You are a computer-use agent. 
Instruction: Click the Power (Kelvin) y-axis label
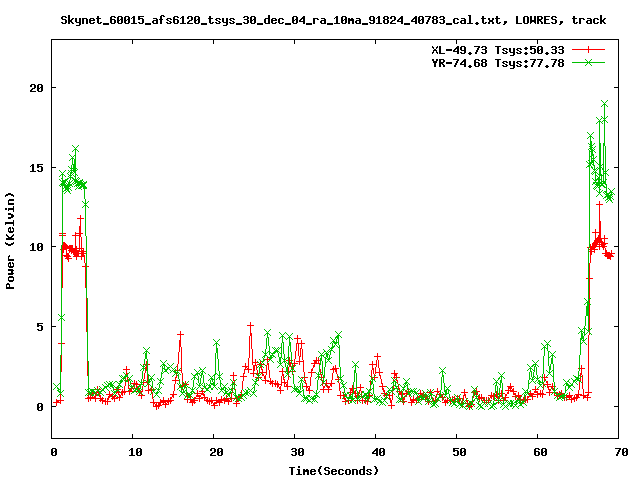pos(11,238)
